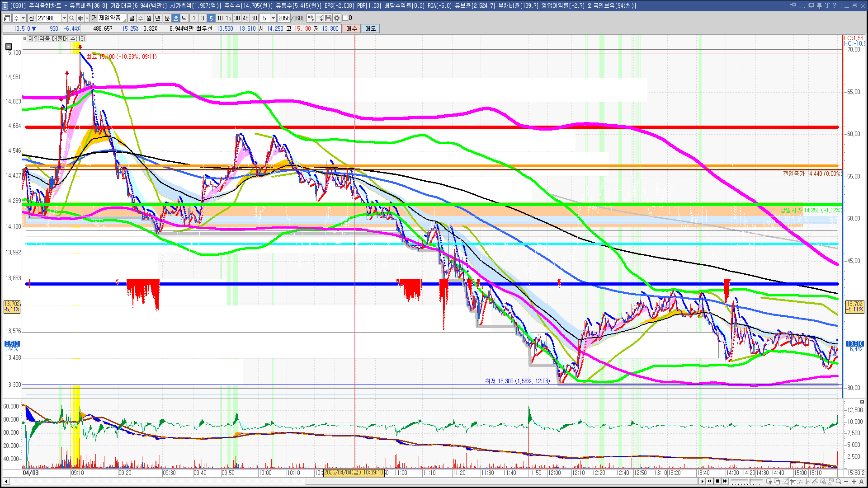
Task: Click the plus zoom-in icon at bottom right
Action: coord(854,481)
